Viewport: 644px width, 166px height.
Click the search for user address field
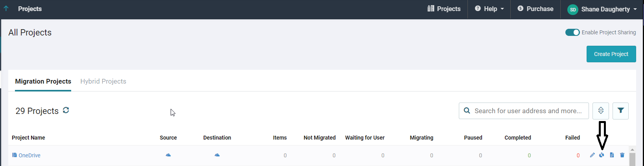coord(528,111)
